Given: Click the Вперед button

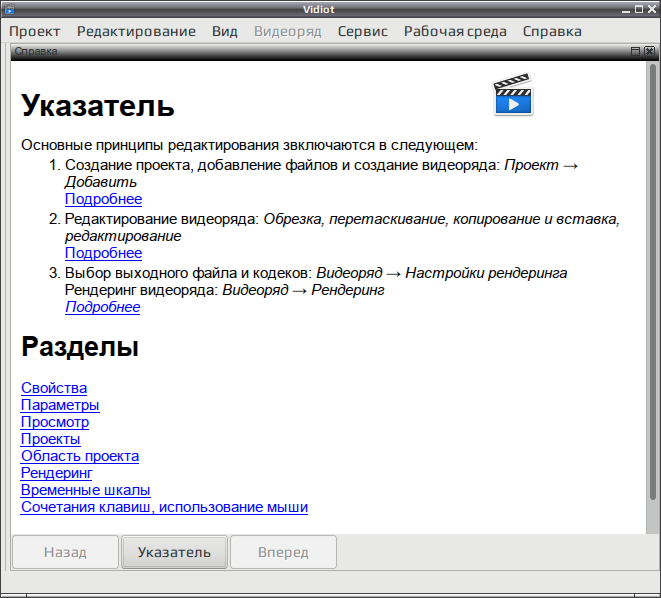Looking at the screenshot, I should coord(283,552).
